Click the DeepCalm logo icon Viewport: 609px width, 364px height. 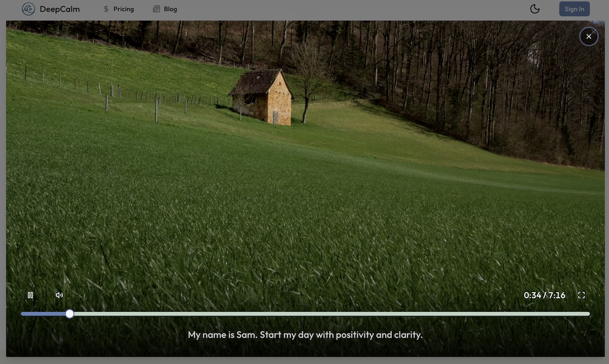point(28,9)
